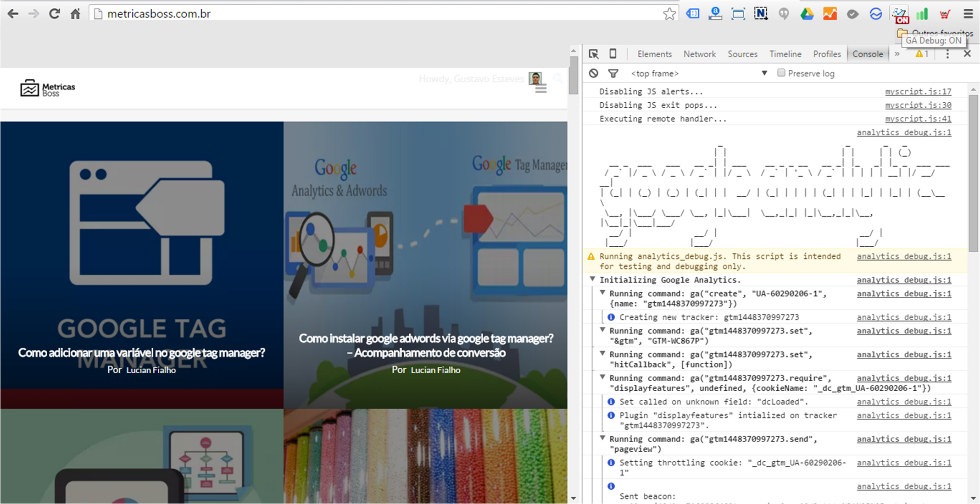This screenshot has height=504, width=980.
Task: Clear console with the circle-slash icon
Action: (x=594, y=73)
